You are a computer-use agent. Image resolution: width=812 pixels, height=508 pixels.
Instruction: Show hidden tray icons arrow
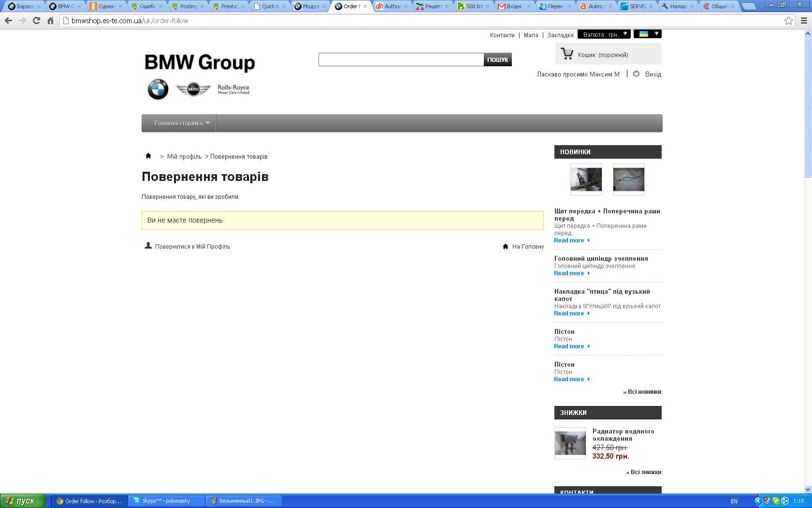758,501
